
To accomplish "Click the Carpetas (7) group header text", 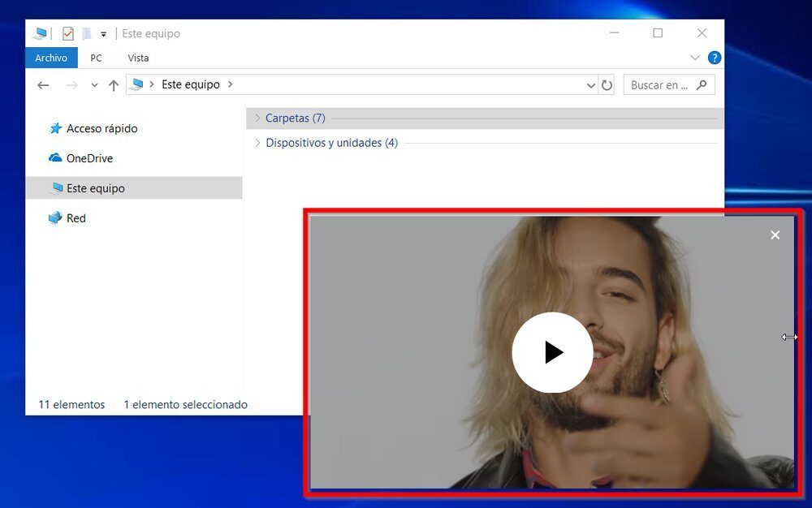I will coord(296,118).
